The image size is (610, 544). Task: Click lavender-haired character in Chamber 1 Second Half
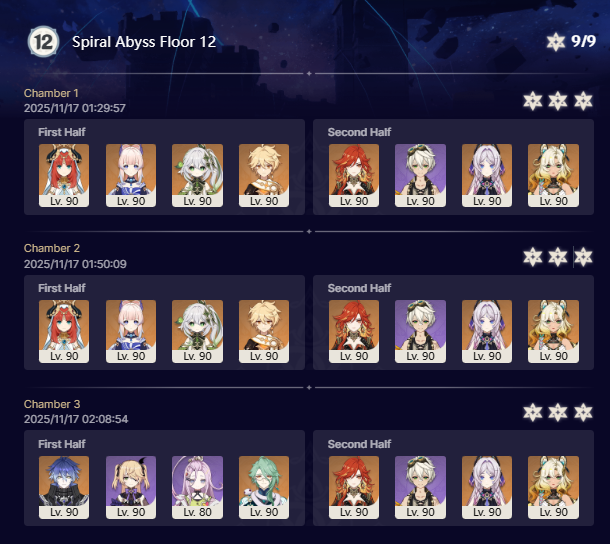coord(487,175)
